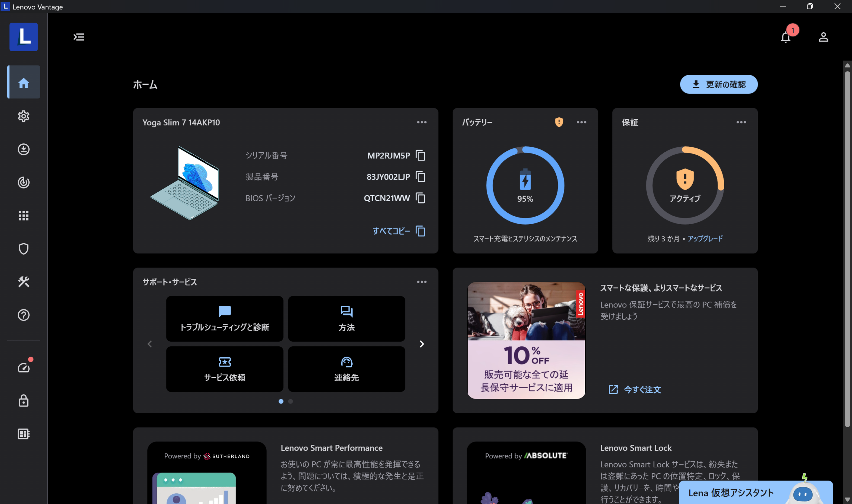The width and height of the screenshot is (852, 504).
Task: Open the notifications bell icon
Action: [785, 37]
